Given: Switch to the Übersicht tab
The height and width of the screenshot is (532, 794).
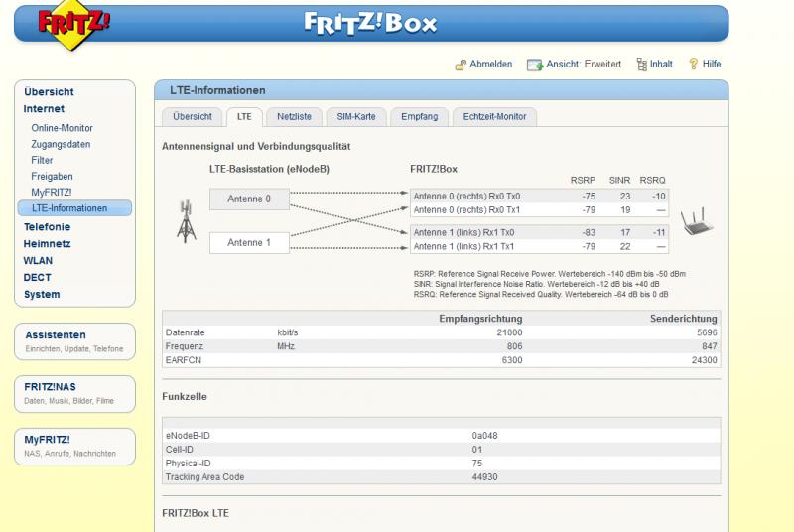Looking at the screenshot, I should click(192, 116).
